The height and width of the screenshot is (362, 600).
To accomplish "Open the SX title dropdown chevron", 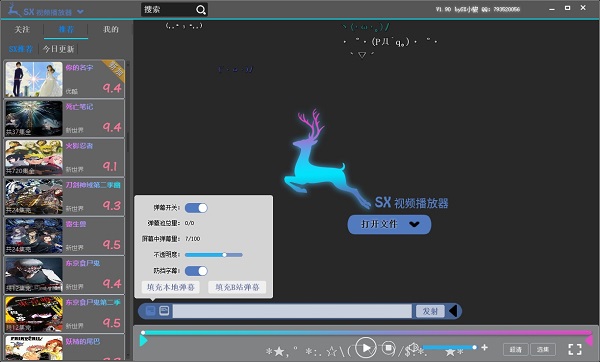I will click(80, 12).
